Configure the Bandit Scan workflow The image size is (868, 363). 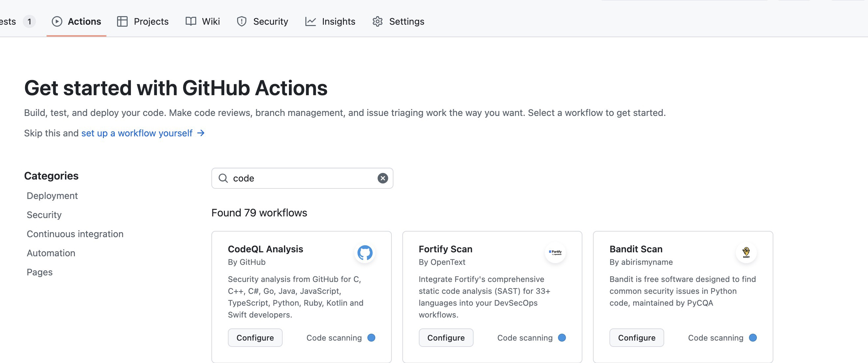636,337
